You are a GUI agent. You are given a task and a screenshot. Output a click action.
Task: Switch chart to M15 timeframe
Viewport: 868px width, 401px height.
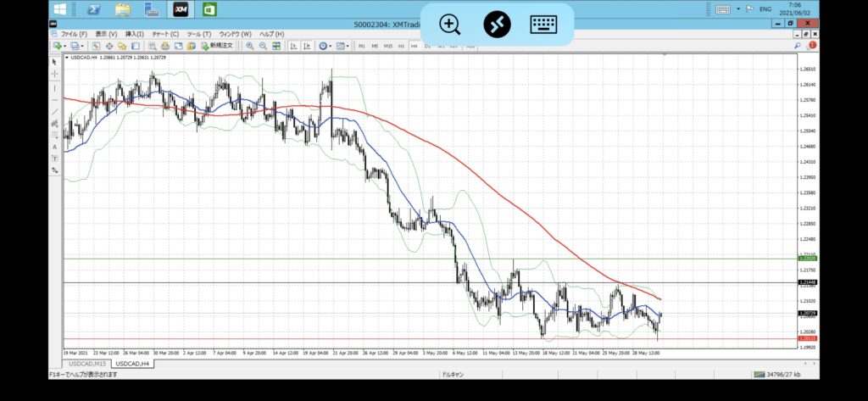[x=388, y=46]
